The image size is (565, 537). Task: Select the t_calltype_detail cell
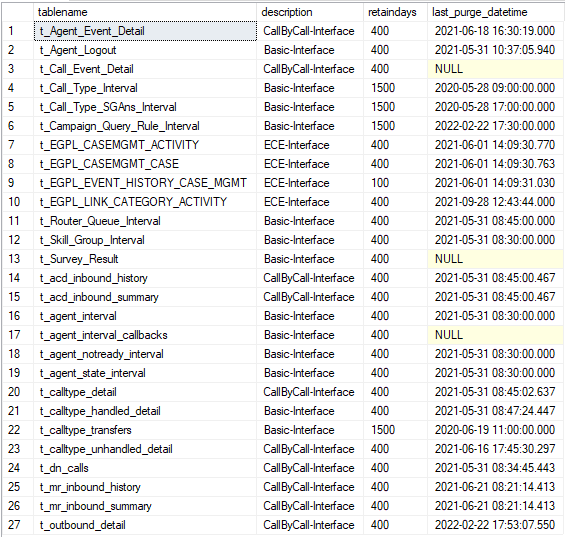(x=145, y=392)
